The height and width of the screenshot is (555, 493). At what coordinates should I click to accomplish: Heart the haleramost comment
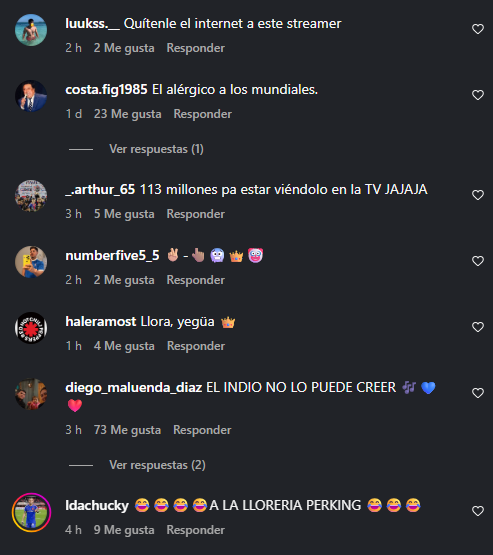click(x=478, y=327)
